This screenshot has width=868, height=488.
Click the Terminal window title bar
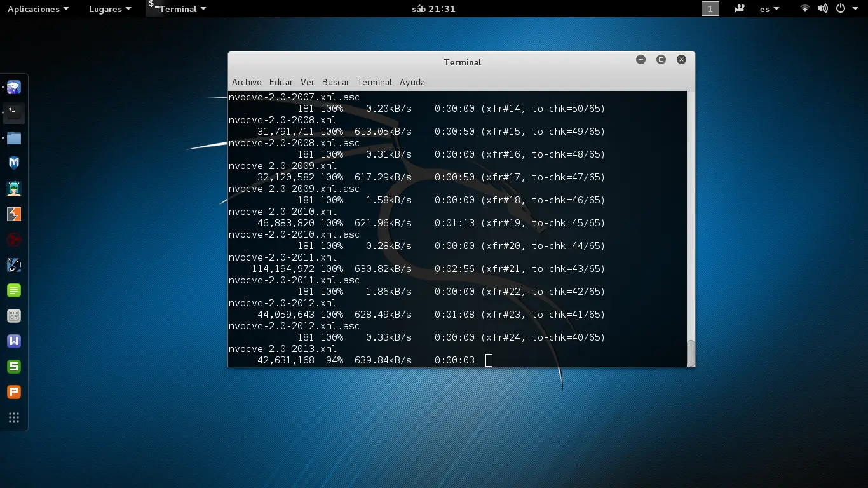(461, 62)
